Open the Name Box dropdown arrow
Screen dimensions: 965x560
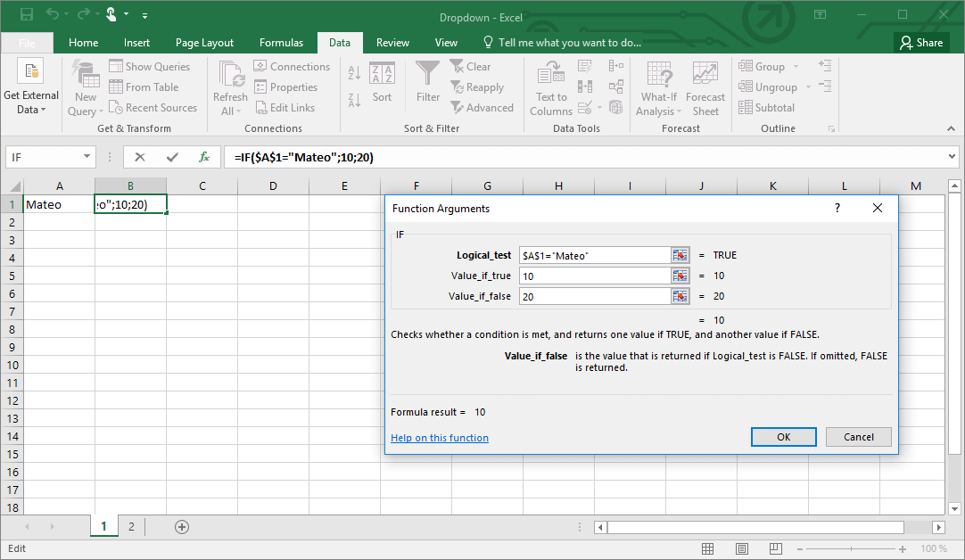click(87, 157)
